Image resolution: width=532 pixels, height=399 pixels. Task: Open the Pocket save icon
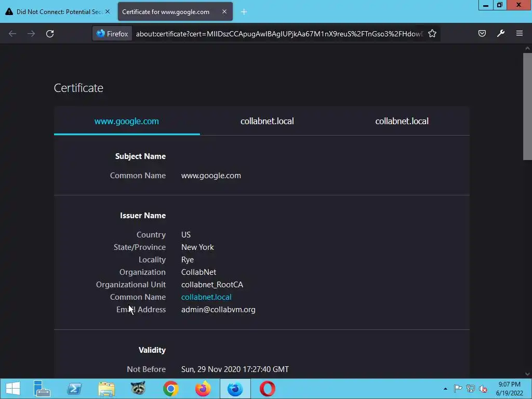482,33
